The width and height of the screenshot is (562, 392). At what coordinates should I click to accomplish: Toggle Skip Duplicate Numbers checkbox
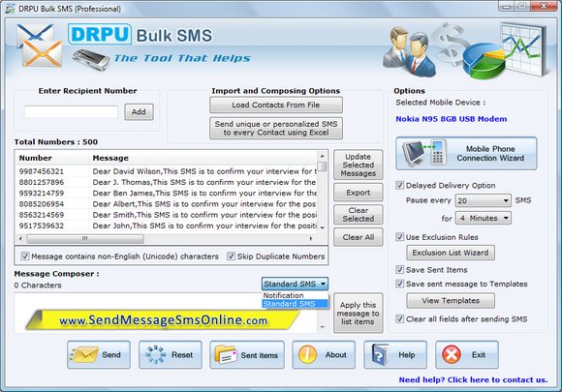click(x=231, y=256)
